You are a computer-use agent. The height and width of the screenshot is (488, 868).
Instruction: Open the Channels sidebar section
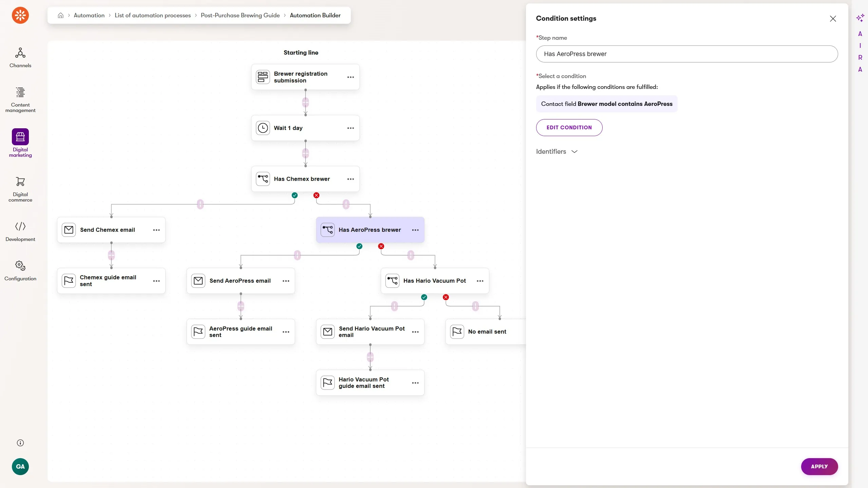tap(20, 57)
